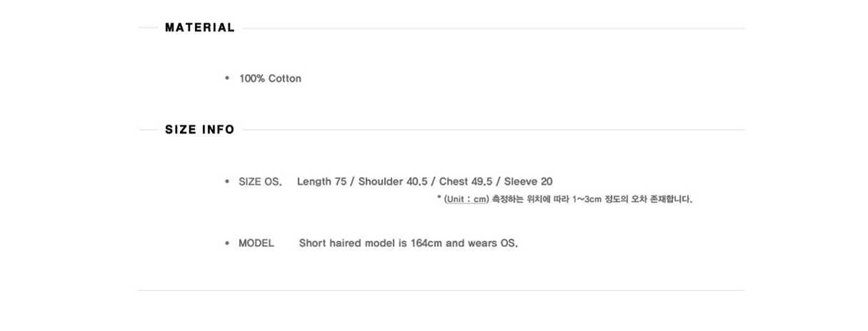Screen dimensions: 868x331
Task: Click the divider line beside MATERIAL
Action: 493,29
